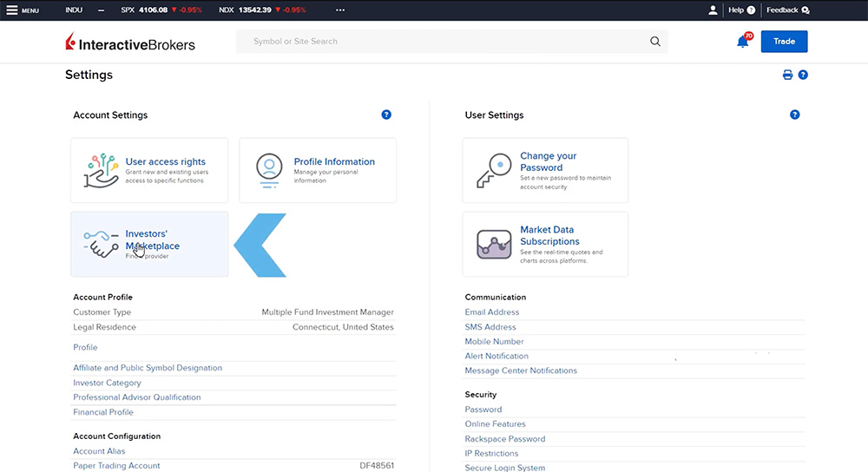This screenshot has height=472, width=868.
Task: Click the Symbol or Site Search field
Action: (443, 42)
